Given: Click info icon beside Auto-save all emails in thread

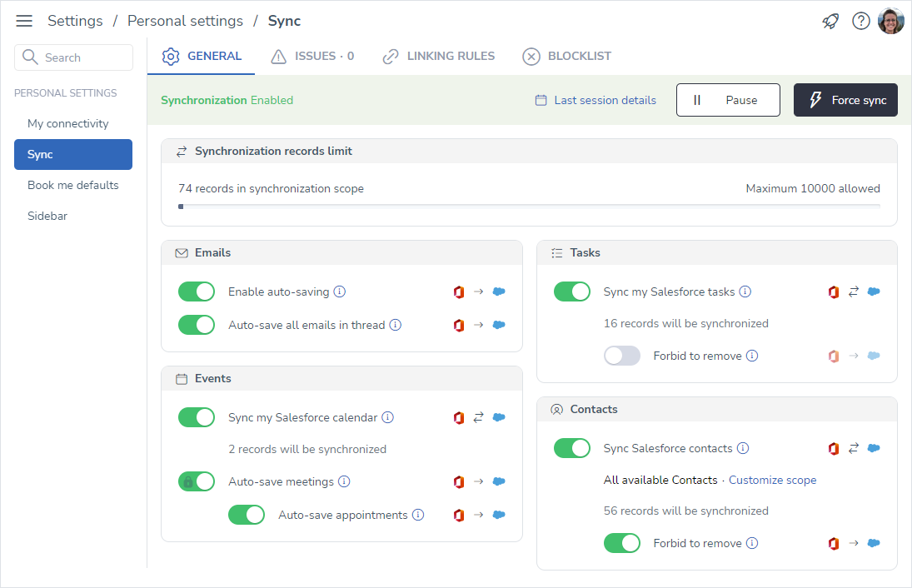Looking at the screenshot, I should (x=396, y=325).
